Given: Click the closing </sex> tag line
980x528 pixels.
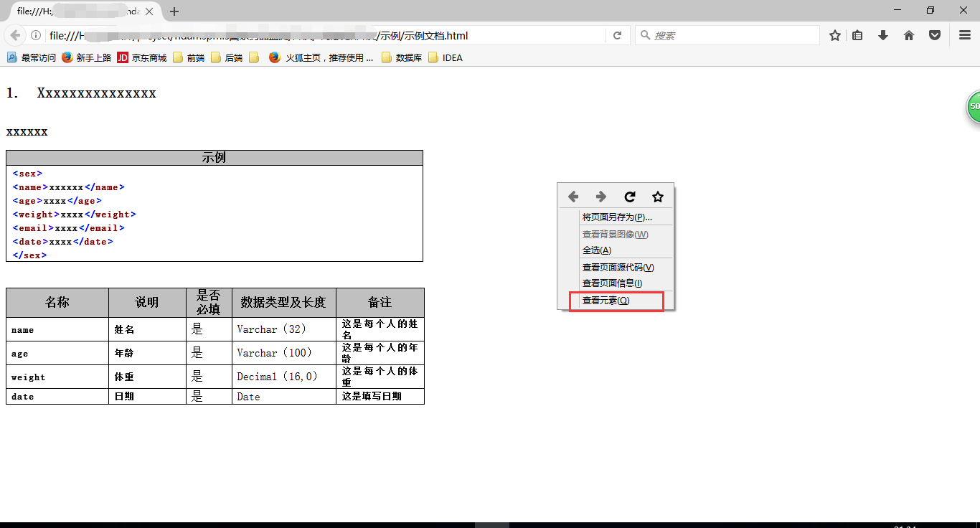Looking at the screenshot, I should pos(29,255).
